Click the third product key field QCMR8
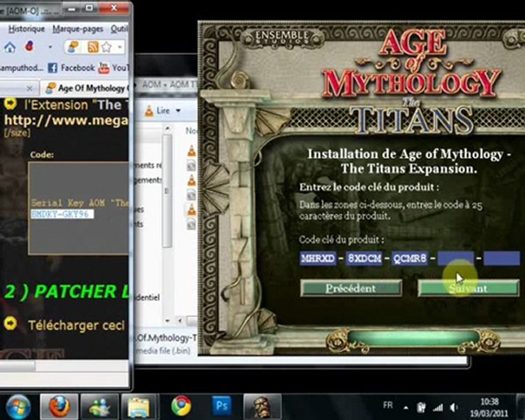The height and width of the screenshot is (420, 525). tap(410, 258)
